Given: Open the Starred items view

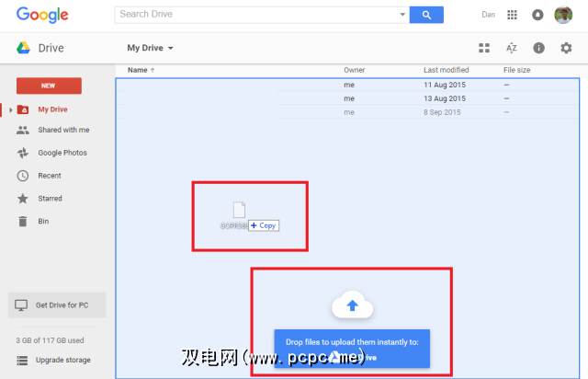Looking at the screenshot, I should coord(50,199).
